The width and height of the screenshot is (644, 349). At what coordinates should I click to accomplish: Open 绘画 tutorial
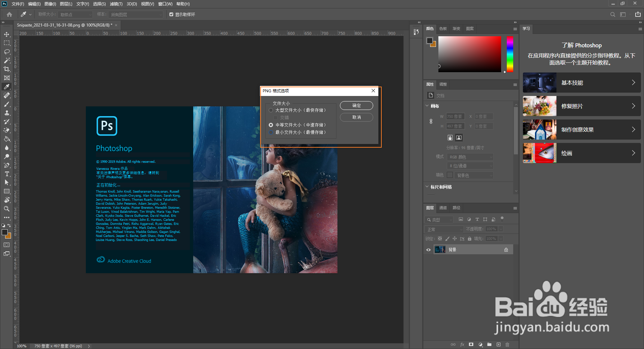(582, 153)
